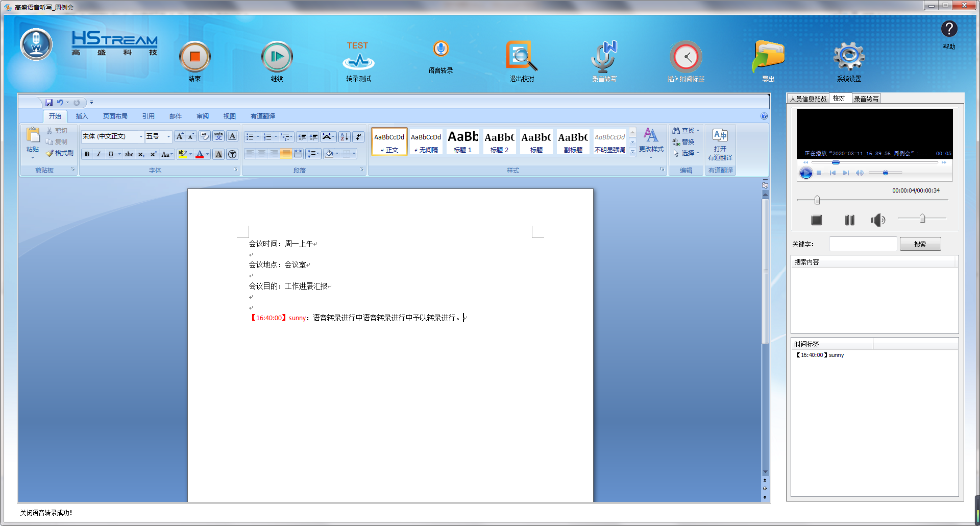
Task: Click the shrink font icon
Action: click(x=190, y=136)
